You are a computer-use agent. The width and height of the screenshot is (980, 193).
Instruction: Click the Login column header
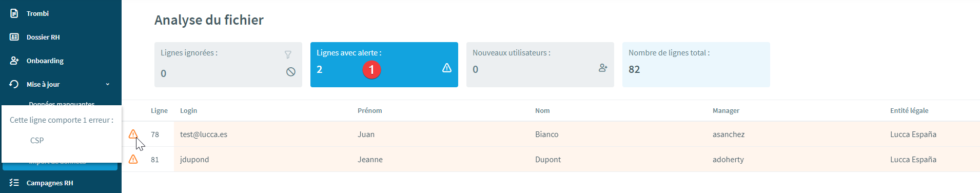pos(188,110)
